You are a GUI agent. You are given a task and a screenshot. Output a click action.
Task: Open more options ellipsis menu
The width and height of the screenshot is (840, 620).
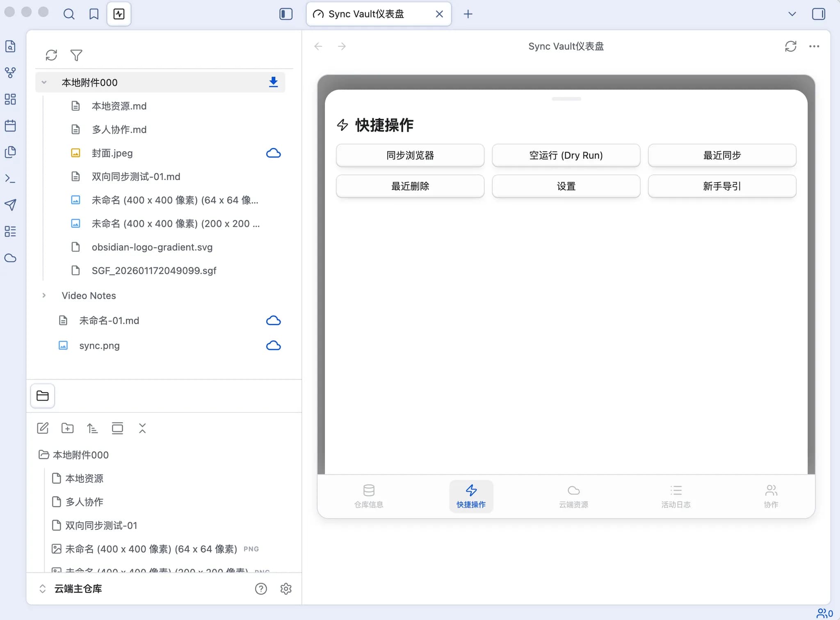814,46
